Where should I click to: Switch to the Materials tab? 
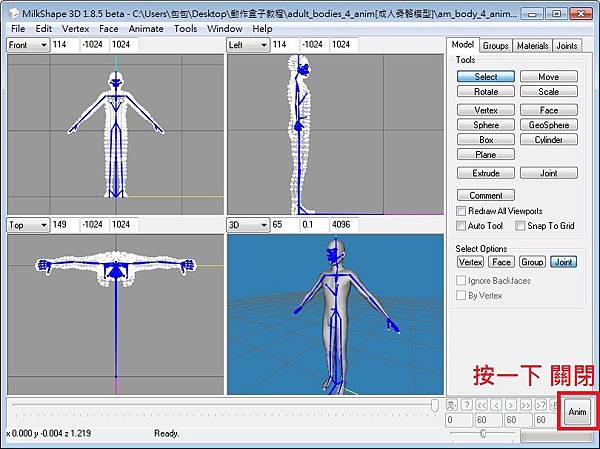[x=533, y=46]
